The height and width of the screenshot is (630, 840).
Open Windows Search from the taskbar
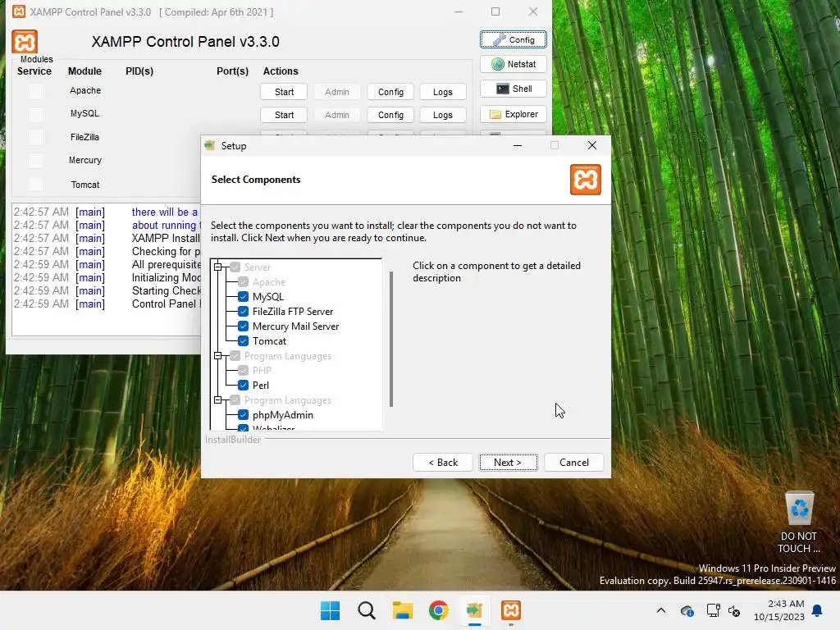point(367,610)
